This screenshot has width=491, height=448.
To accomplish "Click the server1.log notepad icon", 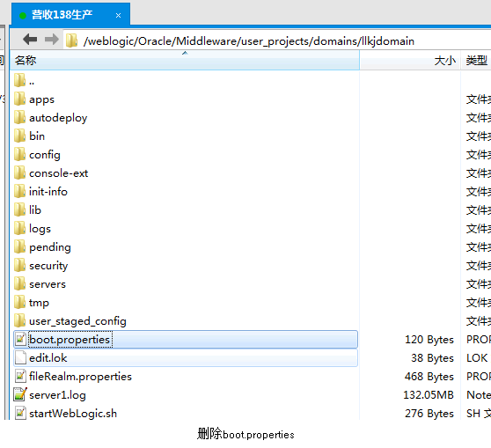I will pyautogui.click(x=20, y=394).
